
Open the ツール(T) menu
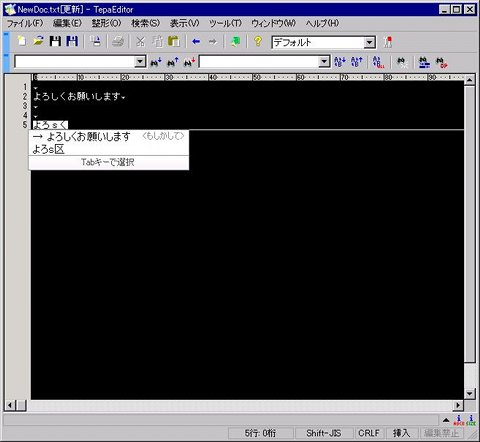225,23
